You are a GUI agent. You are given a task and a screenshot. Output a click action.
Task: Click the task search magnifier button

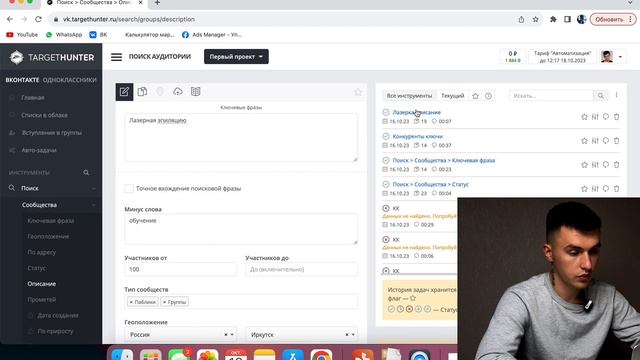point(600,96)
